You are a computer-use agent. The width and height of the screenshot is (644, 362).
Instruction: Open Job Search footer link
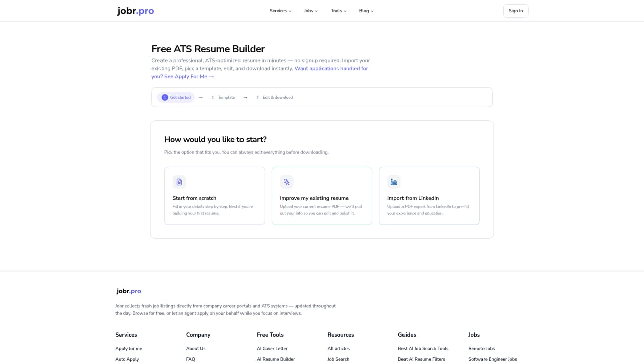pos(338,359)
